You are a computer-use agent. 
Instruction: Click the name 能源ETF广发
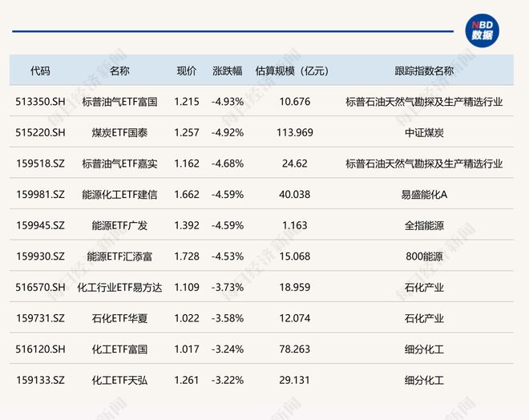coord(119,225)
